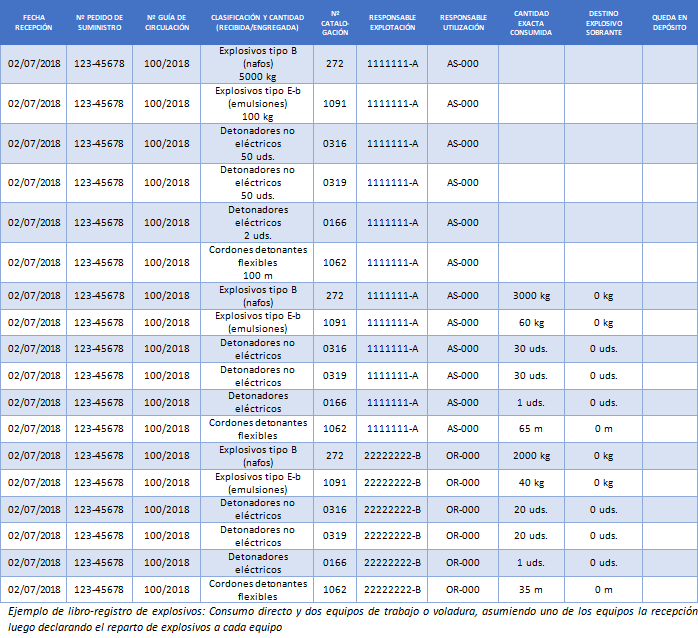Select the 35 m consumed quantity cell
The image size is (698, 638).
pyautogui.click(x=531, y=589)
